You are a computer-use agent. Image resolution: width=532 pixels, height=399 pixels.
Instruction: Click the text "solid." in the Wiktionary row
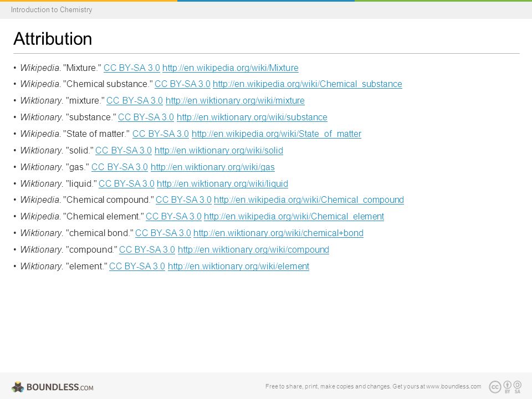[80, 150]
